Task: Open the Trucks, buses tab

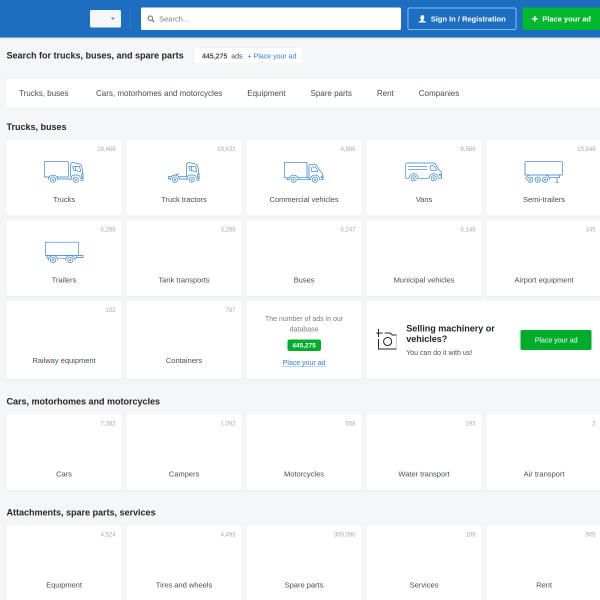Action: 44,93
